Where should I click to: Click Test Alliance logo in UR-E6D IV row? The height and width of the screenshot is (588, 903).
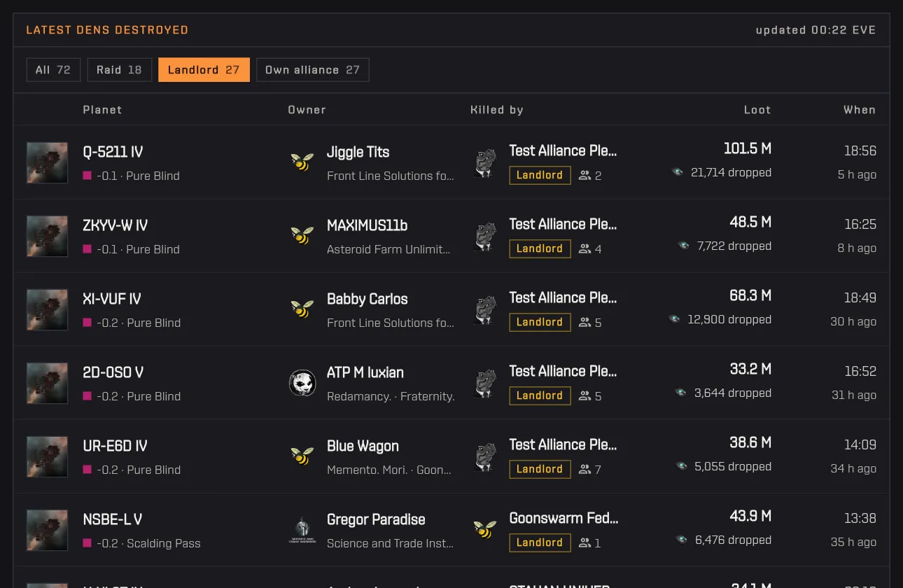tap(485, 456)
